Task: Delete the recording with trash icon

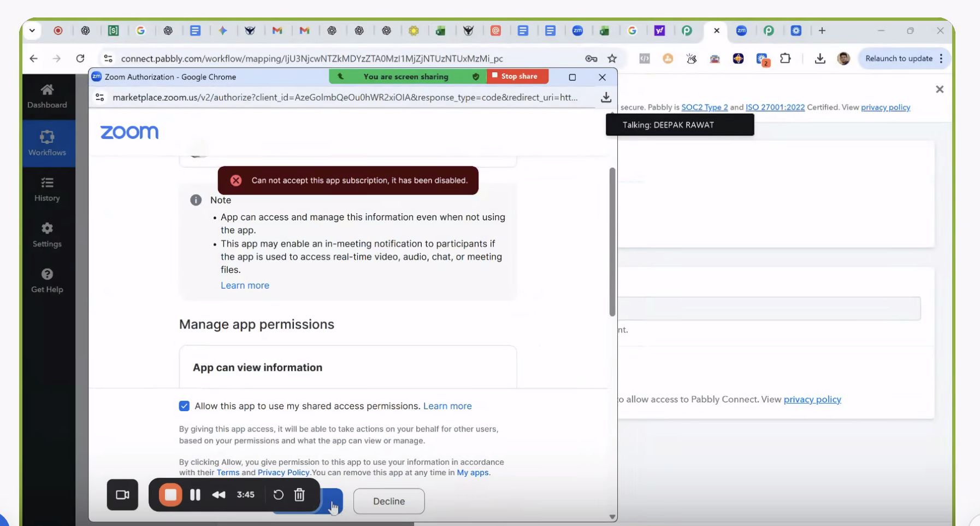Action: pos(299,495)
